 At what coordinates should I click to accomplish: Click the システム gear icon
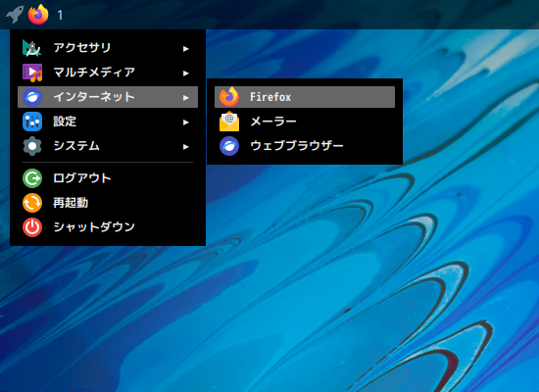(x=32, y=146)
